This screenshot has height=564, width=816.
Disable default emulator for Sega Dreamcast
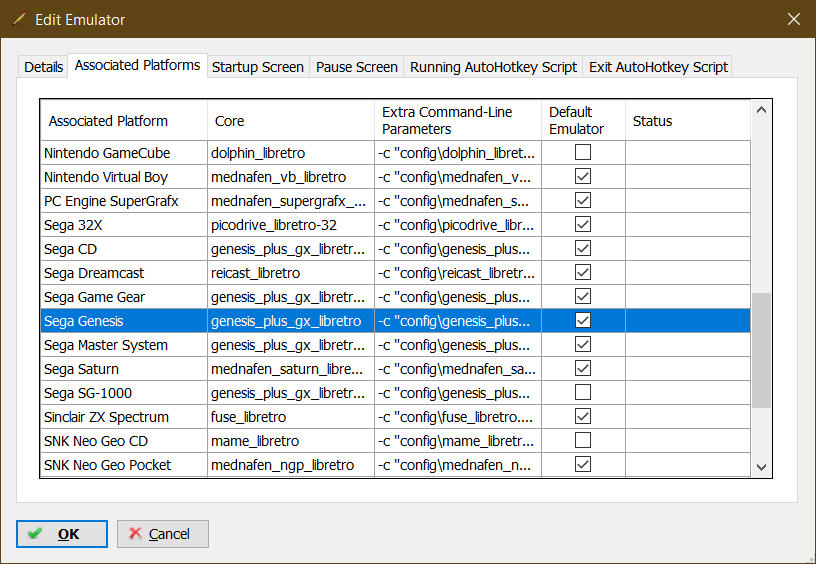583,272
